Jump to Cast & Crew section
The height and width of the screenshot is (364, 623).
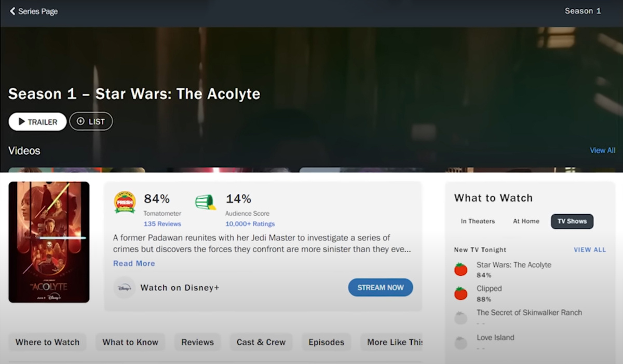261,342
